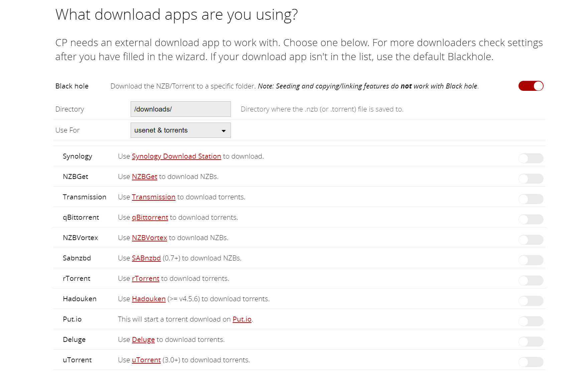588x377 pixels.
Task: Click the Sabnzbd row label
Action: tap(77, 258)
